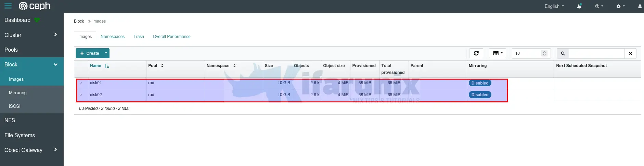Open the help question-mark menu
This screenshot has height=166, width=644.
pos(599,6)
